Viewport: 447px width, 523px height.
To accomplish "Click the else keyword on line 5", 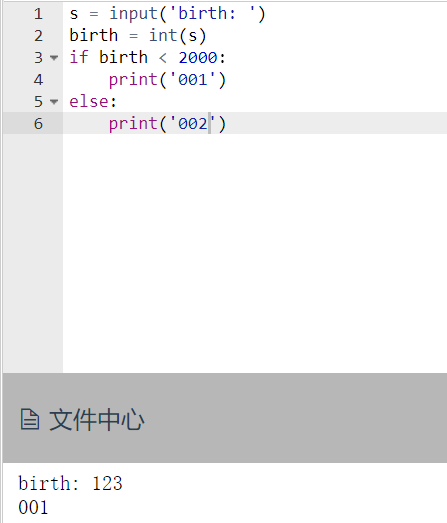I will click(90, 101).
